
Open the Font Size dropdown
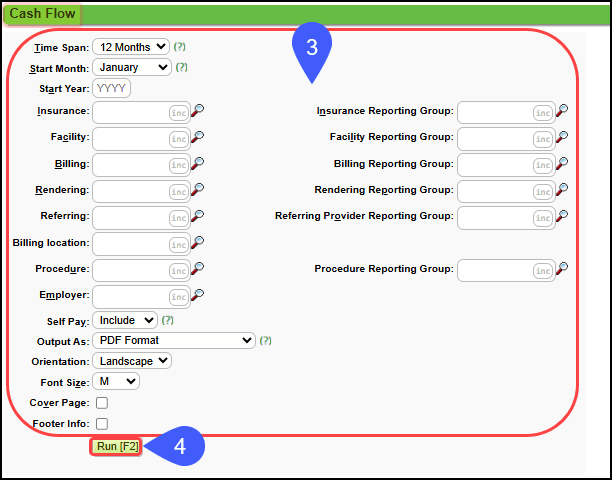pyautogui.click(x=116, y=381)
